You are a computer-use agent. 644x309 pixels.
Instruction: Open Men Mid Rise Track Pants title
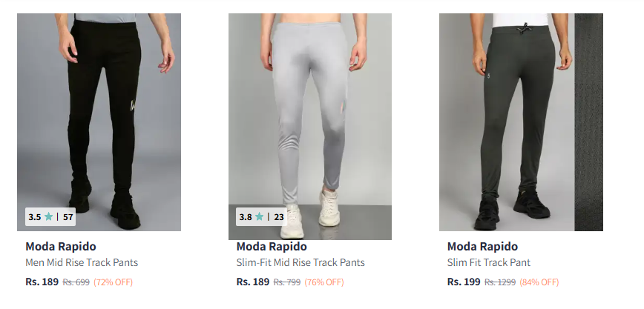pyautogui.click(x=82, y=262)
